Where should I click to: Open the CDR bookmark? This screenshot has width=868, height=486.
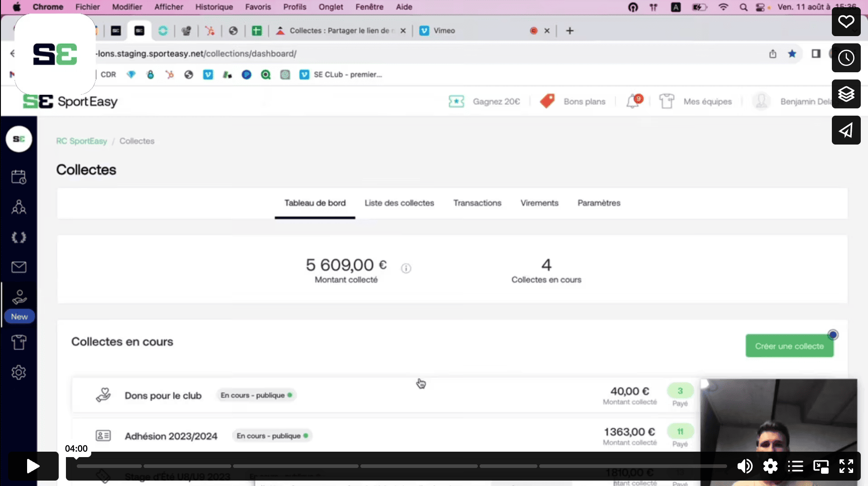pyautogui.click(x=108, y=75)
